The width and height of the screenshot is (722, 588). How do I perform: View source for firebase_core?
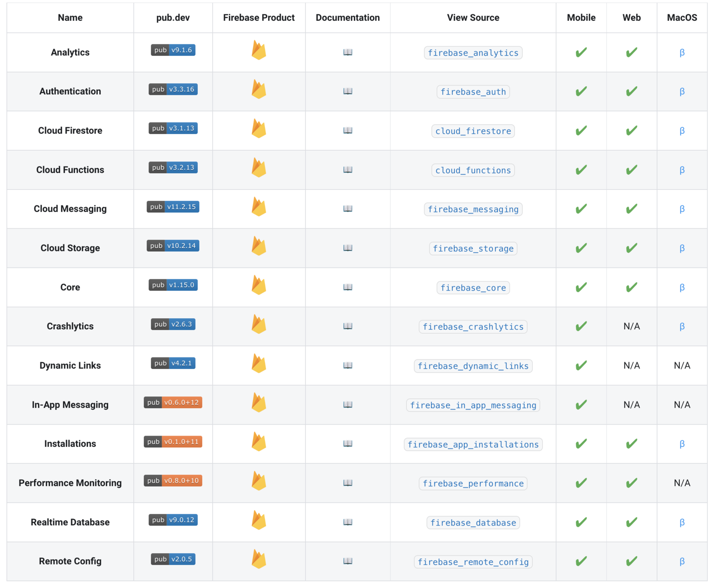473,287
